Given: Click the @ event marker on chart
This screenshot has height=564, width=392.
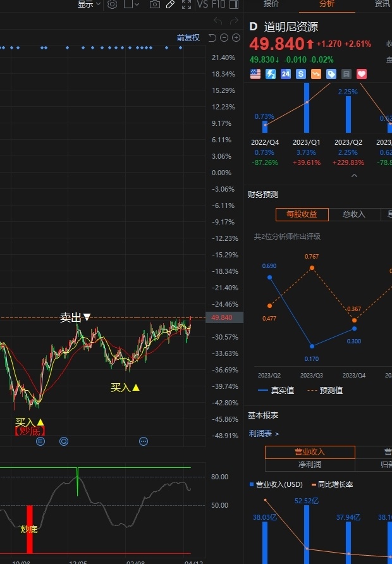Looking at the screenshot, I should click(x=64, y=441).
